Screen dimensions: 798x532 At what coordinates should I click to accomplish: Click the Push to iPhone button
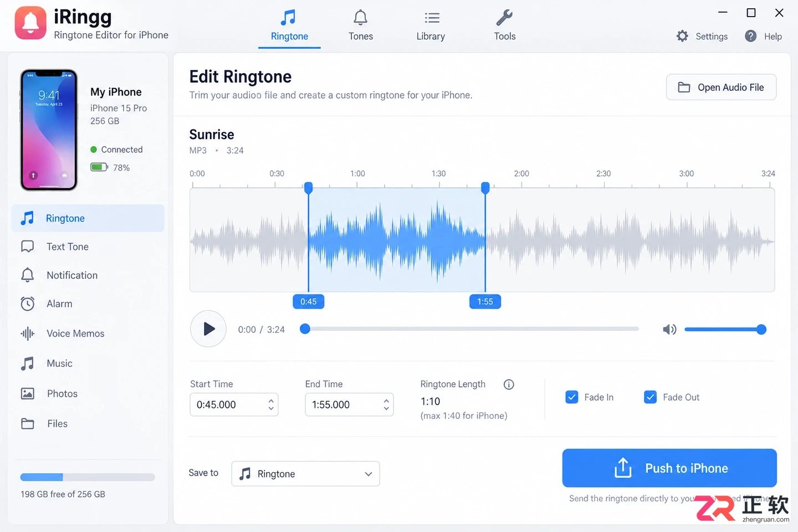pyautogui.click(x=669, y=468)
